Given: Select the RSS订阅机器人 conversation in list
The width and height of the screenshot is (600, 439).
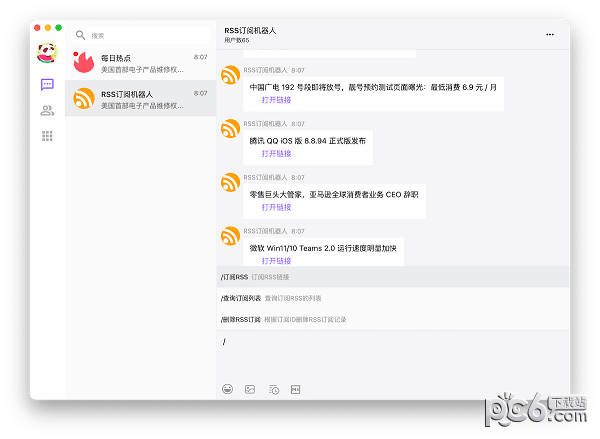Looking at the screenshot, I should (140, 98).
